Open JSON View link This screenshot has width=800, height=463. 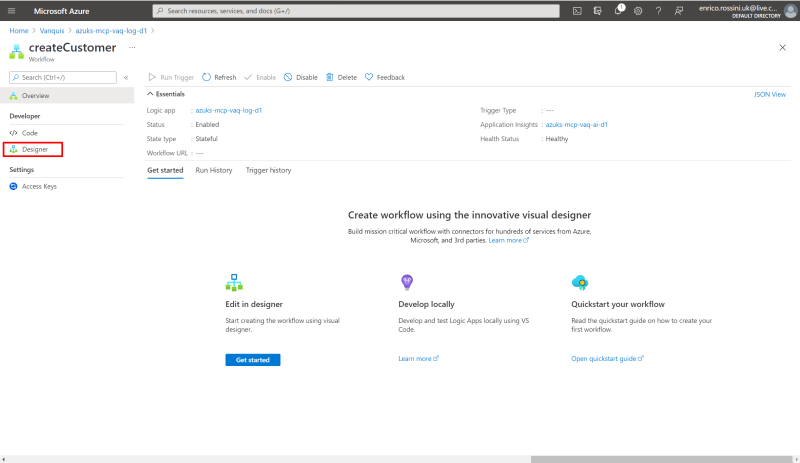[769, 94]
